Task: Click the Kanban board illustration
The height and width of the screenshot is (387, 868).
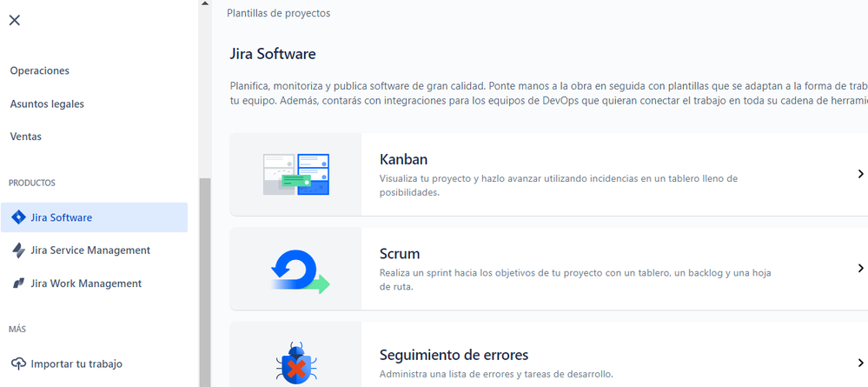Action: point(295,174)
